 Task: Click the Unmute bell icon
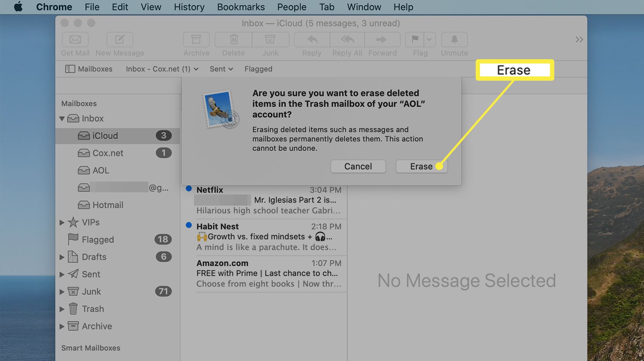pyautogui.click(x=454, y=39)
